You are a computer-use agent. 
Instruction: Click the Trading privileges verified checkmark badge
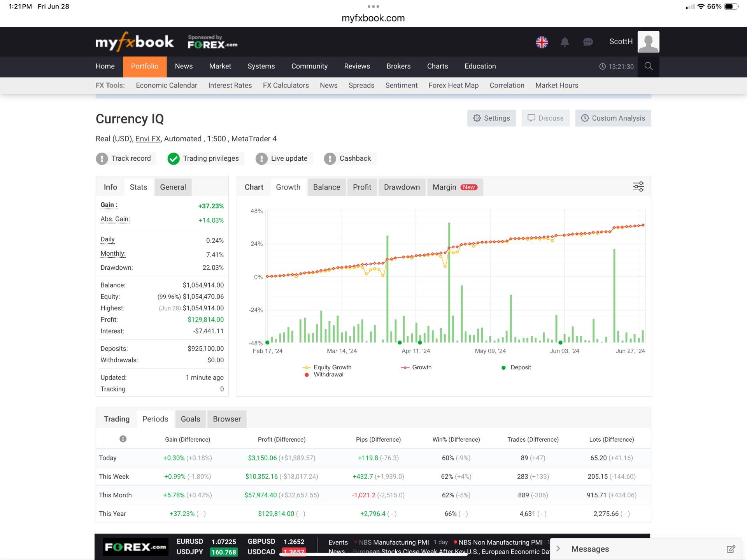174,158
